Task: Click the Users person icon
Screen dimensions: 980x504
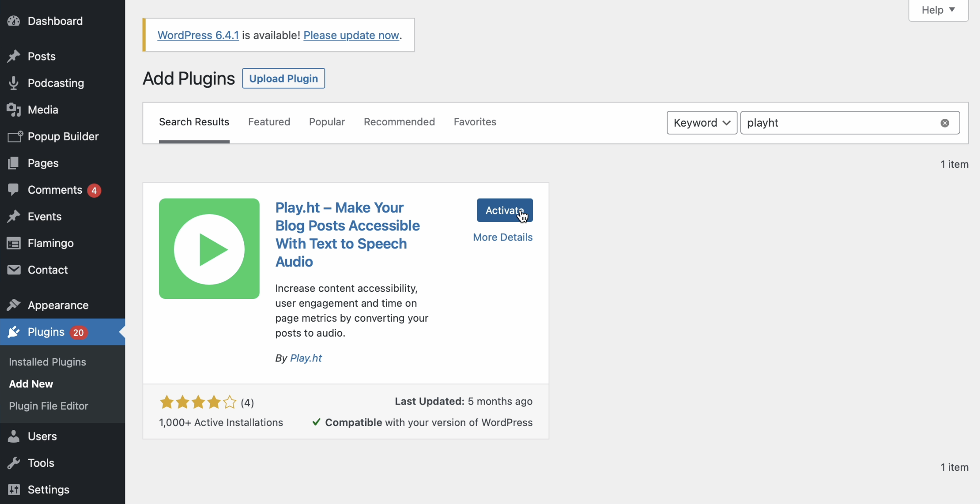Action: (14, 436)
